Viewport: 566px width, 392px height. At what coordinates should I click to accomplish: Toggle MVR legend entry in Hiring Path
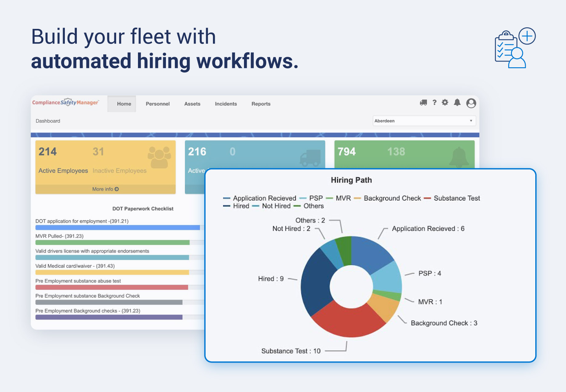[338, 198]
